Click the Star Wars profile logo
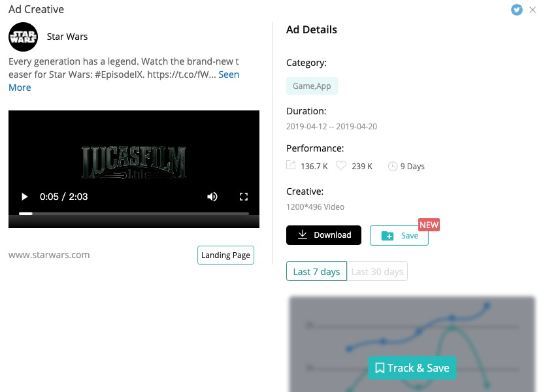Viewport: 545px width, 392px height. click(x=23, y=37)
